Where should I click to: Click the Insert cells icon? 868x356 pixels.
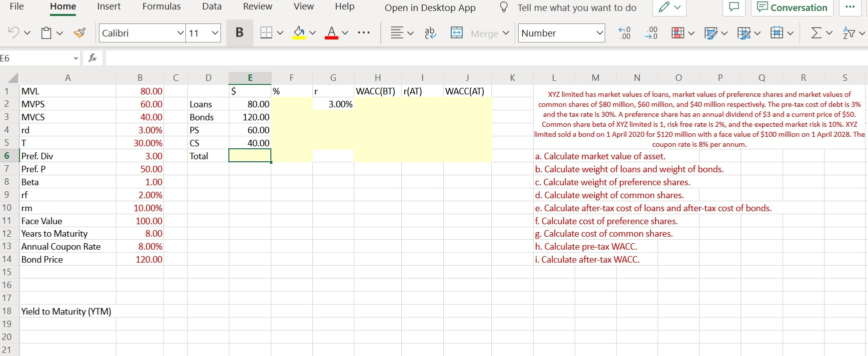[777, 33]
